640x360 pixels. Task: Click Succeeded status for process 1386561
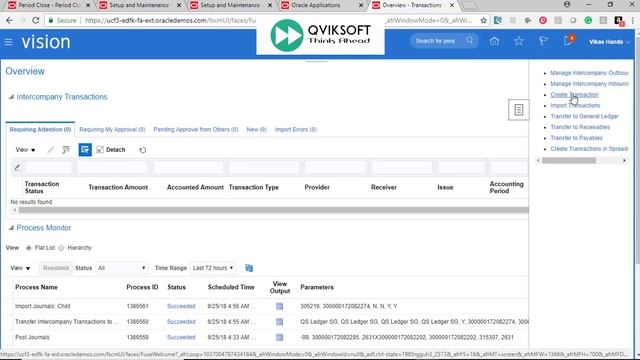click(181, 306)
